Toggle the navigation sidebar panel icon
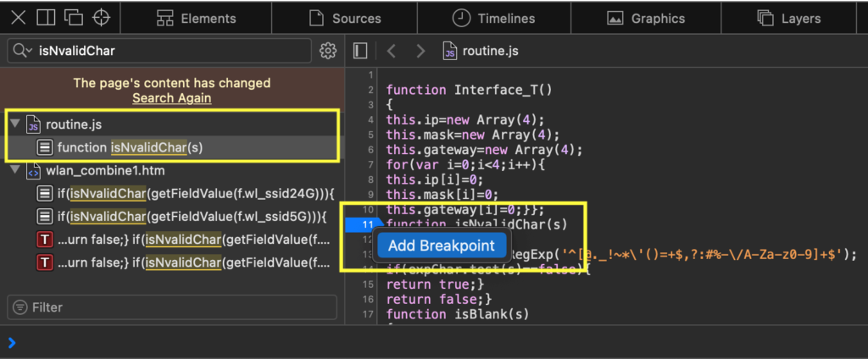 360,52
